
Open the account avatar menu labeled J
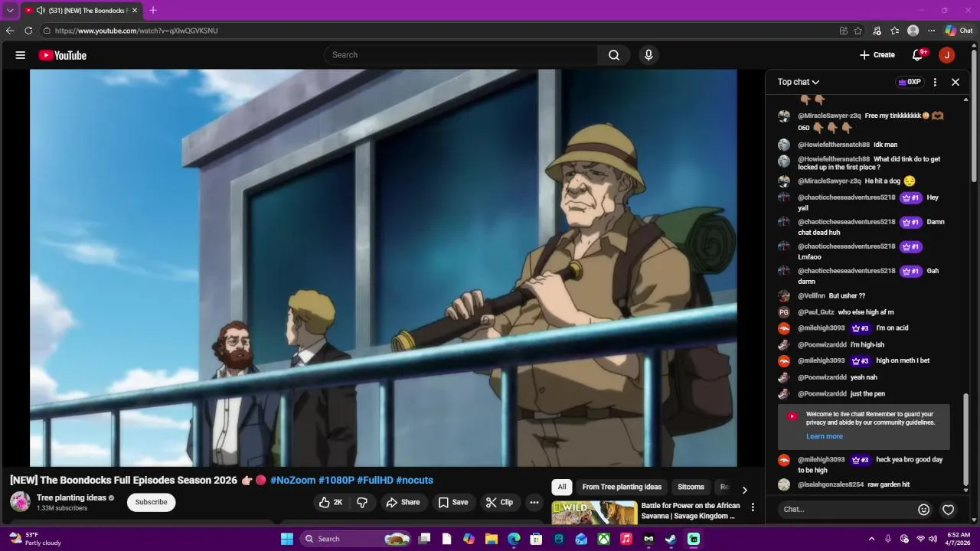(947, 55)
